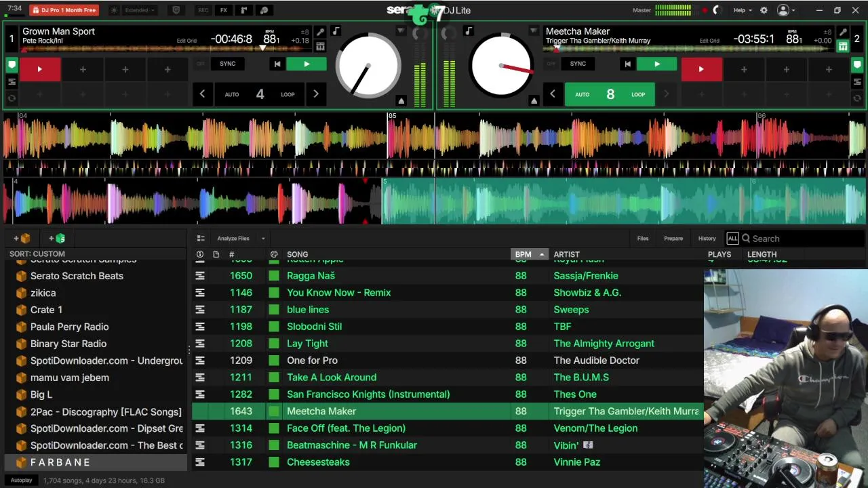
Task: Halve deck 2 loop size with left arrow
Action: pyautogui.click(x=553, y=94)
